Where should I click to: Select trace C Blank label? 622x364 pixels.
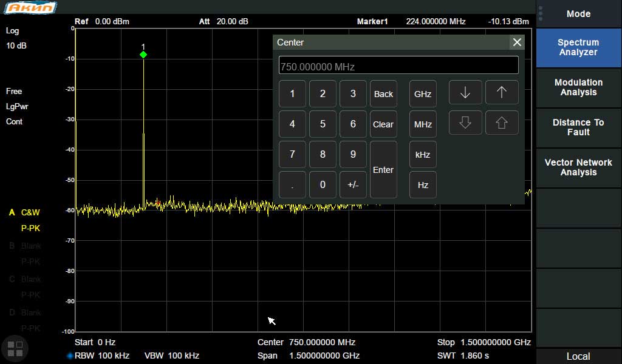25,279
